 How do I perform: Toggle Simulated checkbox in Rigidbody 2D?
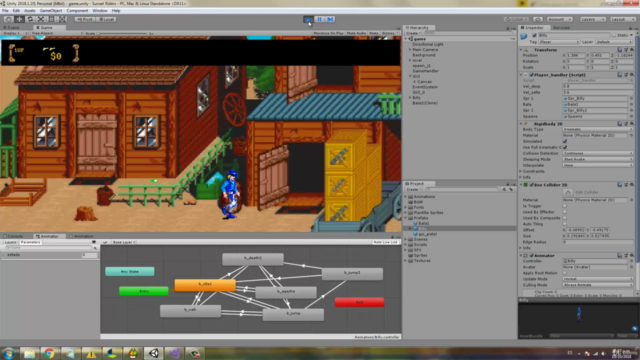[x=565, y=141]
